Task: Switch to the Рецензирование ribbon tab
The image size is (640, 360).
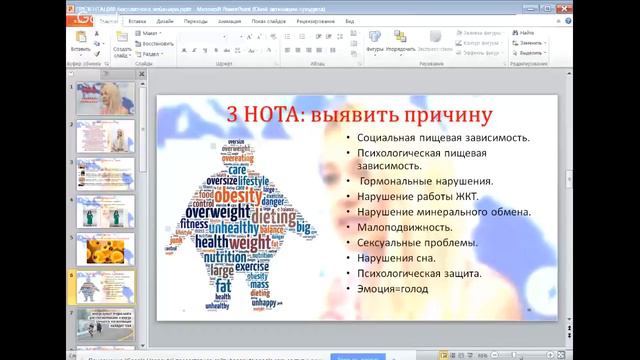Action: (316, 21)
